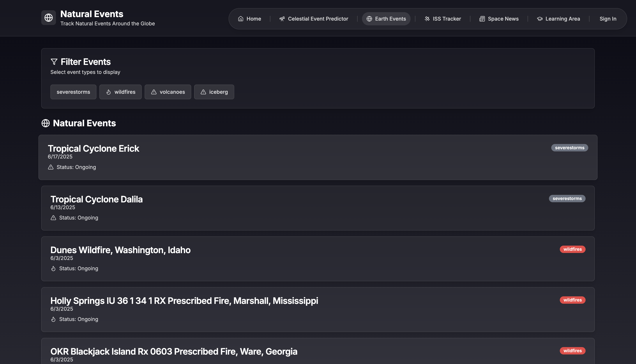
Task: Click the graduation cap Learning Area icon
Action: point(540,19)
